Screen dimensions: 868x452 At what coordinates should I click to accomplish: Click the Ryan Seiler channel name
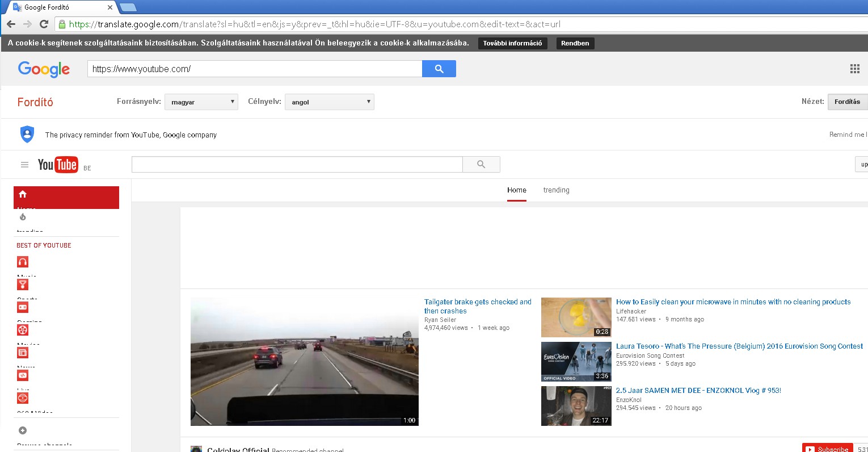[x=440, y=320]
